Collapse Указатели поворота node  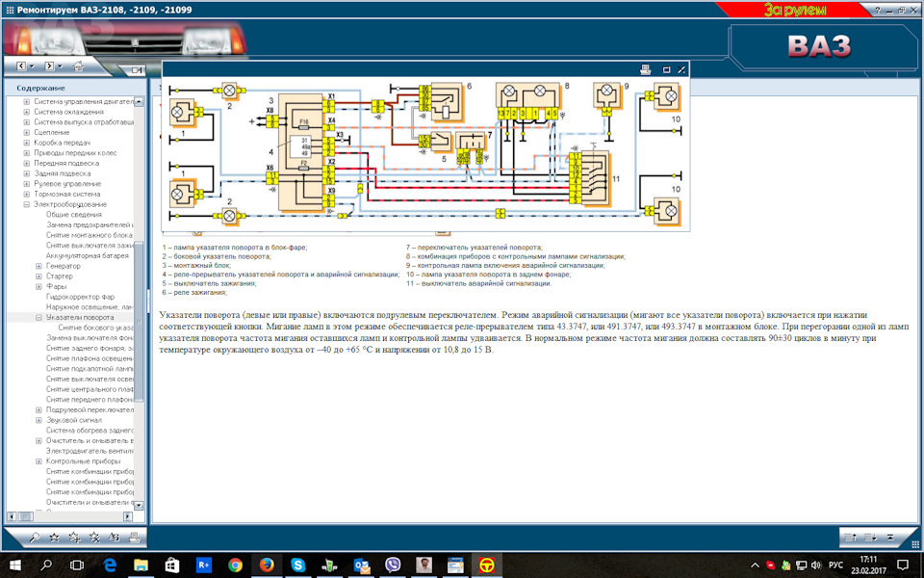point(38,317)
